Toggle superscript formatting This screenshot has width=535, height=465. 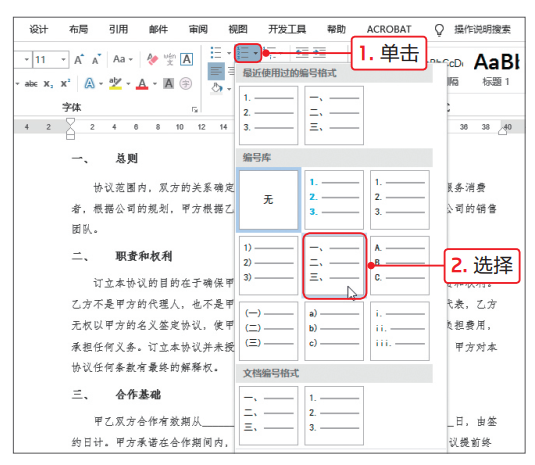coord(65,83)
